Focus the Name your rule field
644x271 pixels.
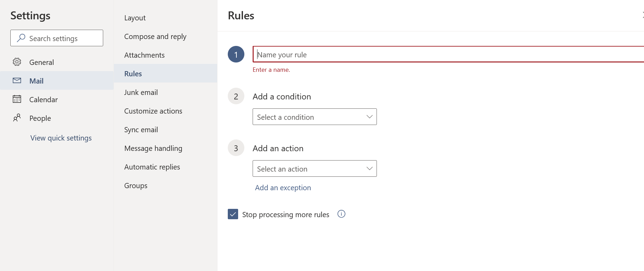click(449, 55)
